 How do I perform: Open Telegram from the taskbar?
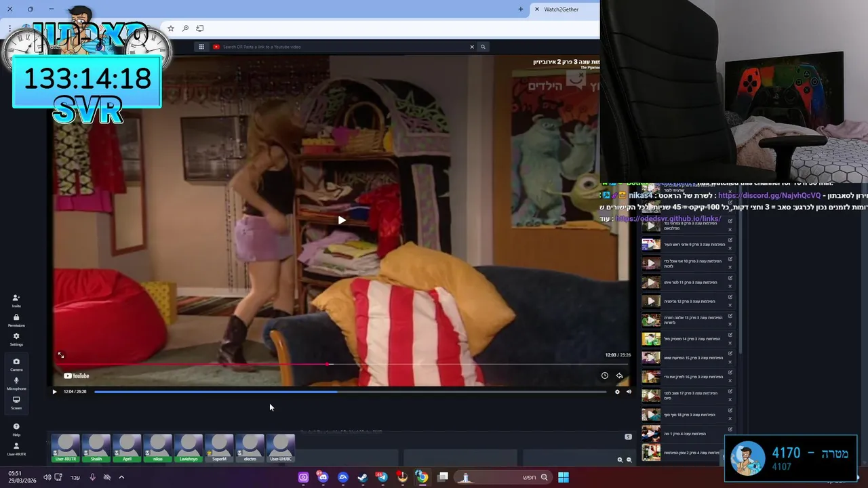(382, 477)
